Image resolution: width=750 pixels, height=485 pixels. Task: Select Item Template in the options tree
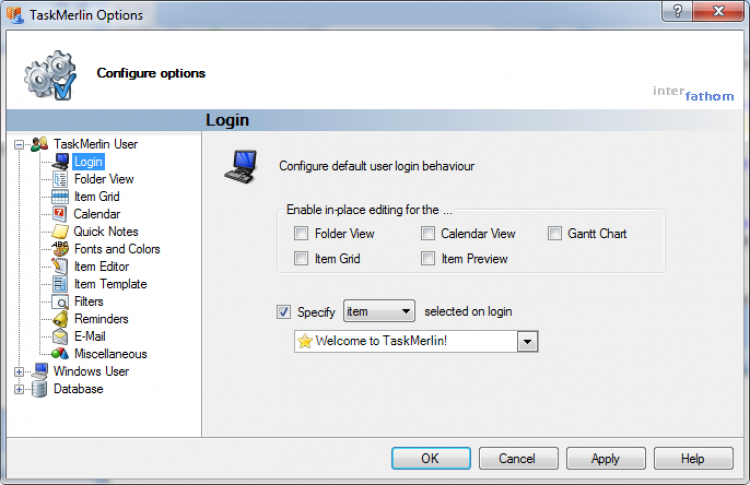tap(110, 284)
